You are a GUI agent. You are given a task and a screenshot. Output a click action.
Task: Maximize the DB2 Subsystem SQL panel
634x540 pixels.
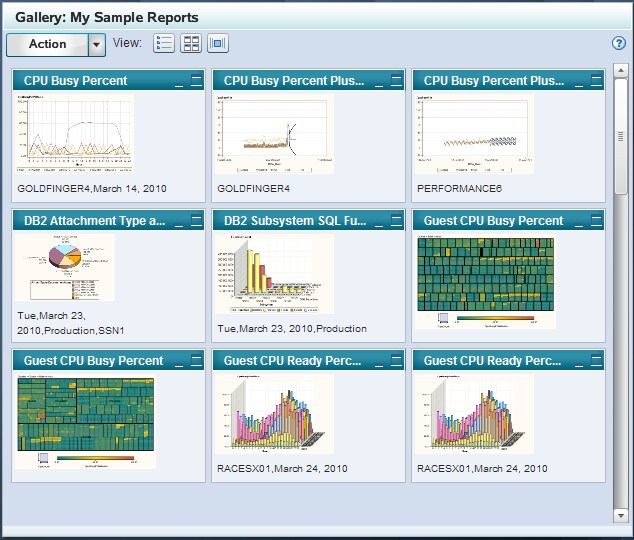[x=396, y=221]
